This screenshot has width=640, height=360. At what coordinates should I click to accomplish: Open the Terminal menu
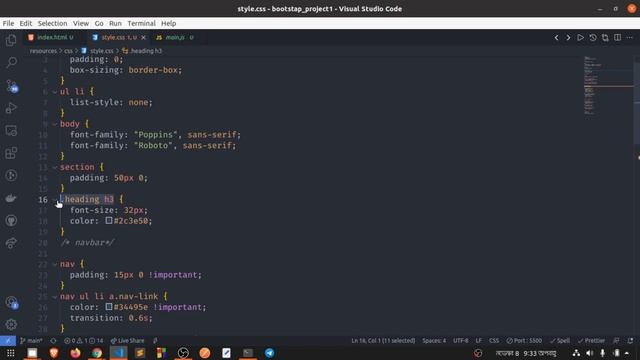tap(141, 23)
